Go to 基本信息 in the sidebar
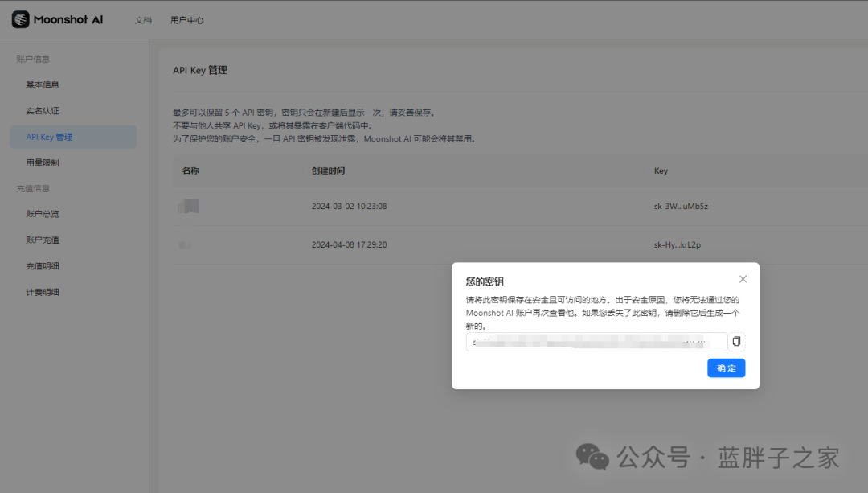 (x=43, y=84)
